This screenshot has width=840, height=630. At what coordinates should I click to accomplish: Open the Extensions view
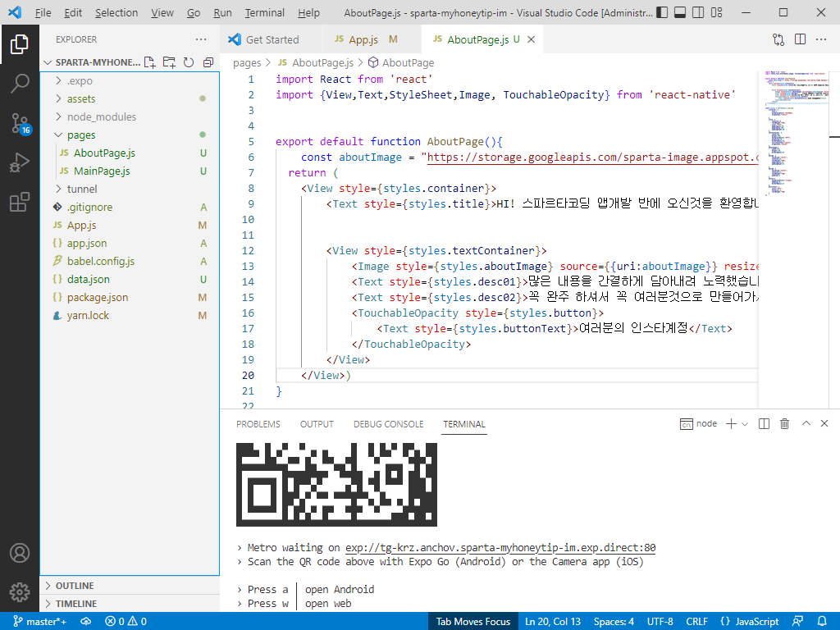20,203
